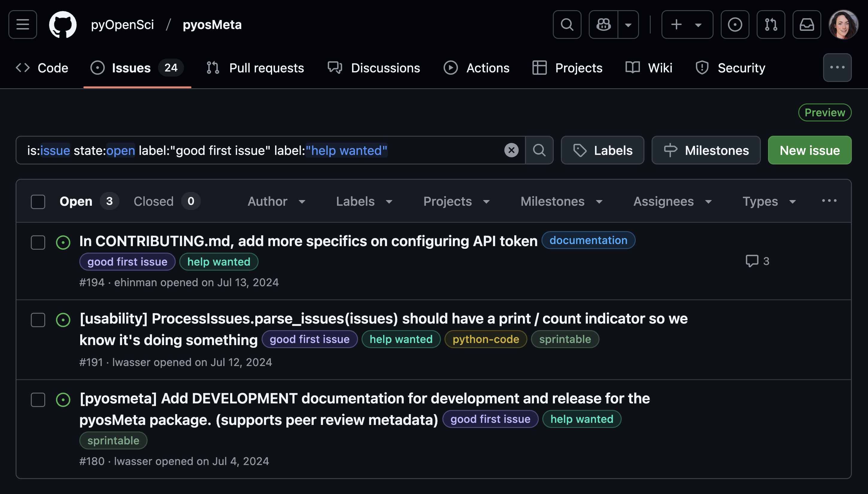Click help wanted label on #191

pyautogui.click(x=401, y=339)
